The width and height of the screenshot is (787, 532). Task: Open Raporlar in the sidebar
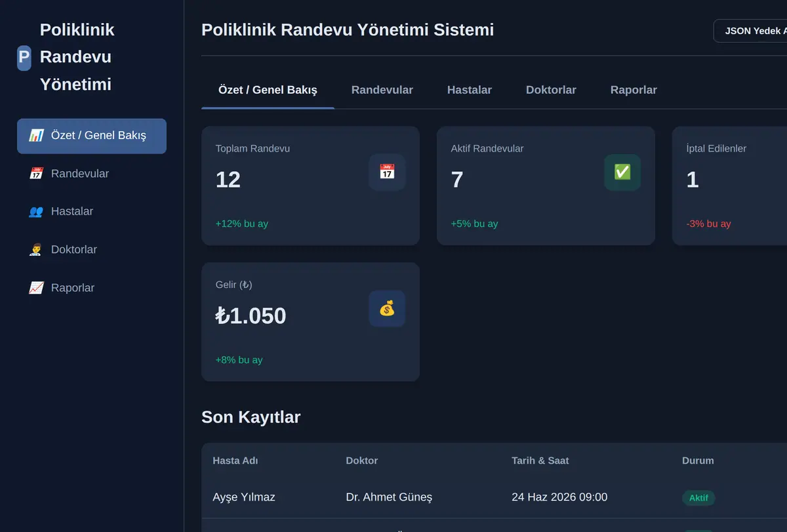pyautogui.click(x=92, y=288)
